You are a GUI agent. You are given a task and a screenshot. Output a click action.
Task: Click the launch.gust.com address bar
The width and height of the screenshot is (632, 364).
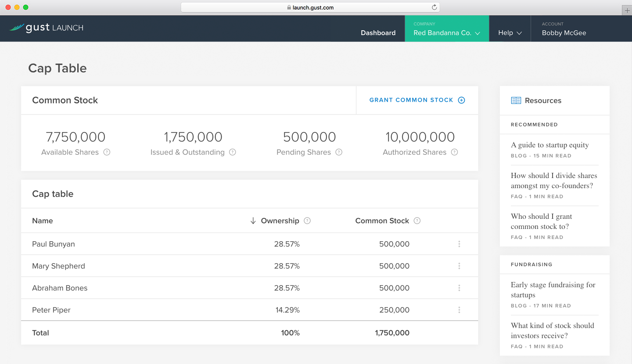310,7
